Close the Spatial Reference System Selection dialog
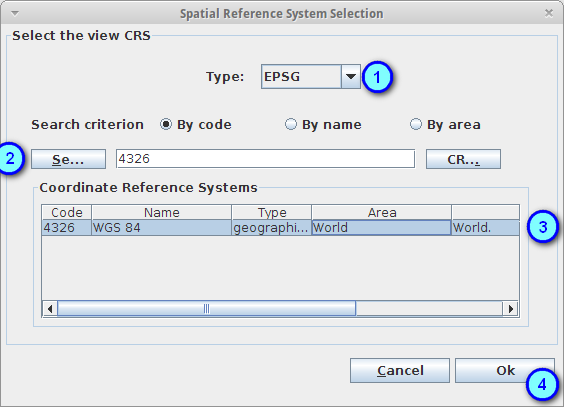The width and height of the screenshot is (564, 407). point(549,13)
